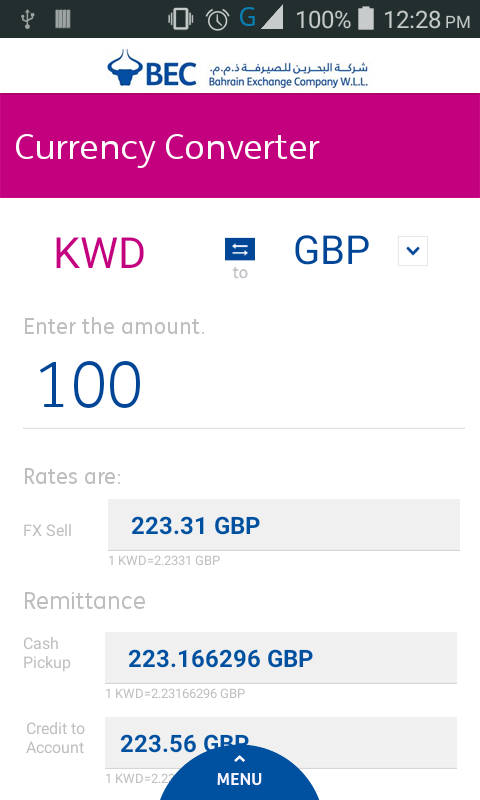Select the FX Sell 223.31 GBP field

[x=284, y=525]
